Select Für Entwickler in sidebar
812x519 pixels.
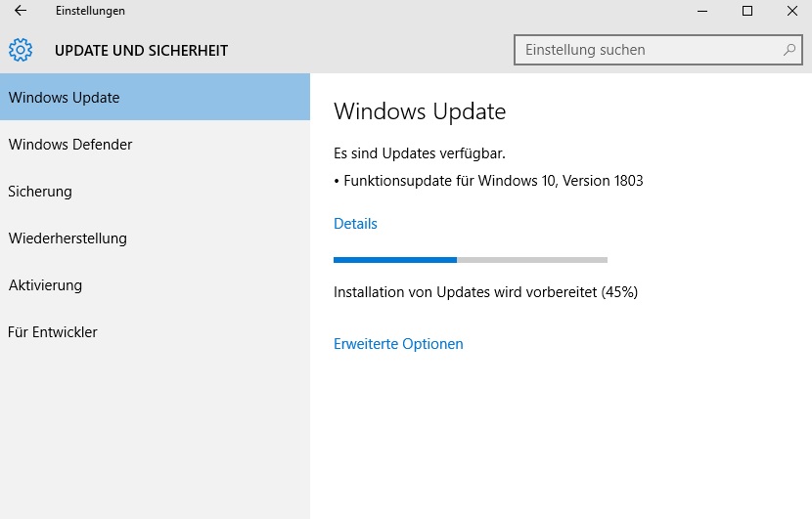pyautogui.click(x=155, y=331)
